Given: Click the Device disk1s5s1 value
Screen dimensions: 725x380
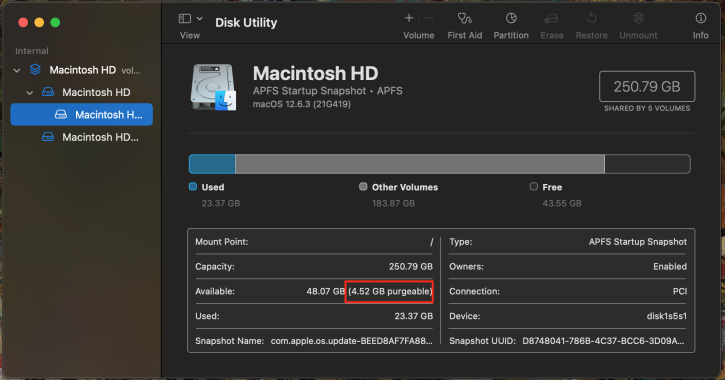Looking at the screenshot, I should click(666, 316).
